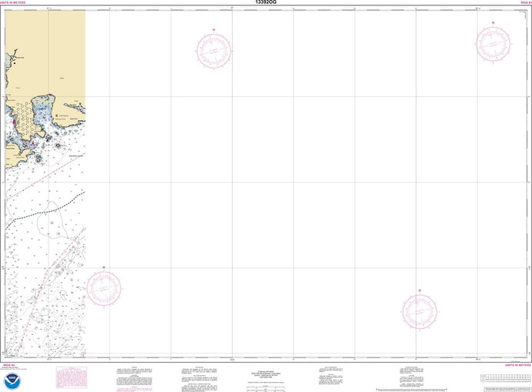Select the magenta marker on the western shoreline

14,123
